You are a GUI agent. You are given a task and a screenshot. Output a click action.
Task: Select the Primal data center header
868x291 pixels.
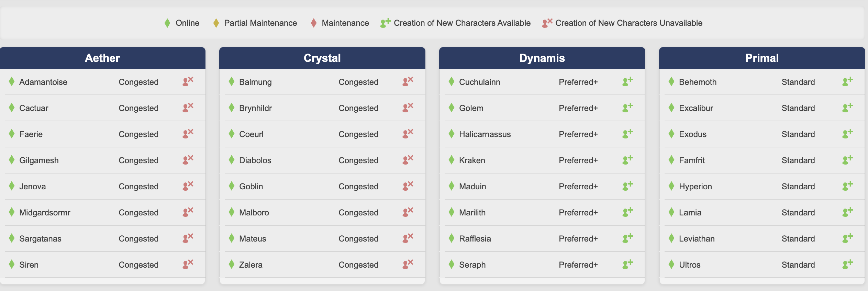click(x=762, y=58)
